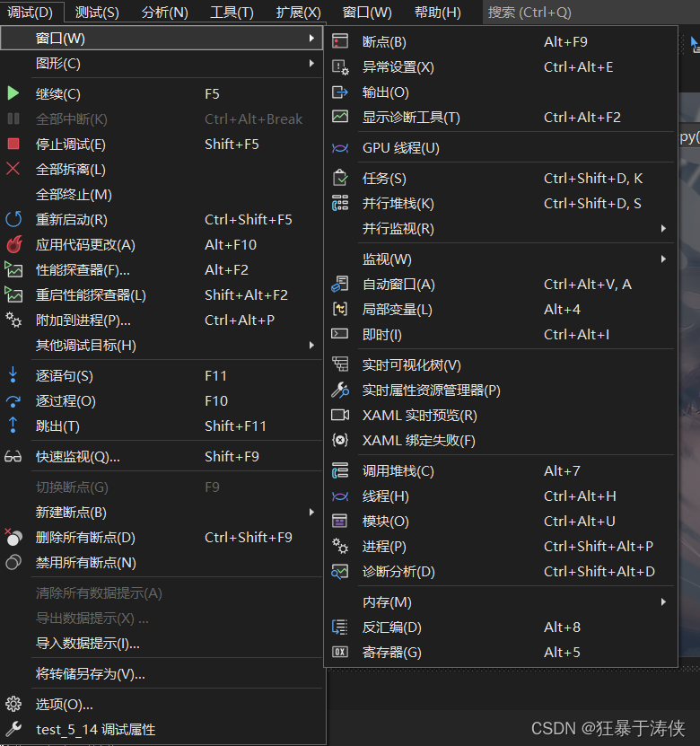This screenshot has height=746, width=700.
Task: Click the XAML Live Preview icon beside XAML 实时预览
Action: (340, 415)
